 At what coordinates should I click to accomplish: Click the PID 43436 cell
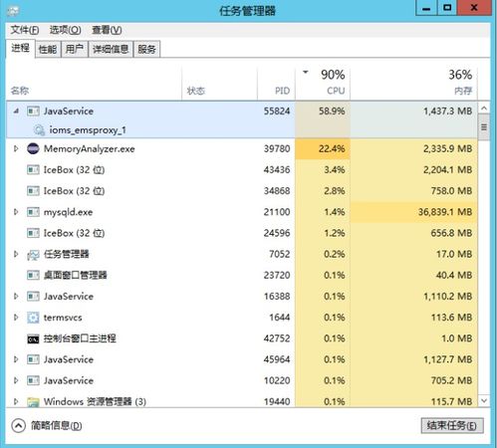pyautogui.click(x=277, y=170)
